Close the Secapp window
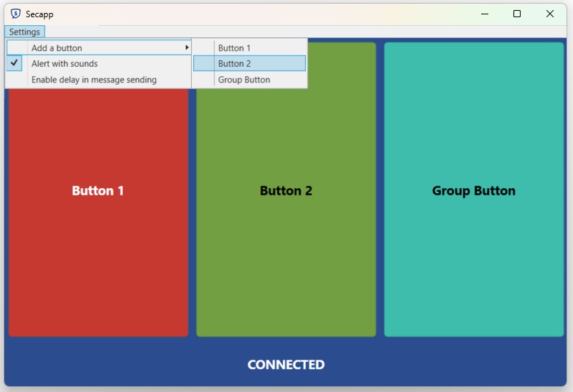Image resolution: width=573 pixels, height=392 pixels. click(x=550, y=14)
